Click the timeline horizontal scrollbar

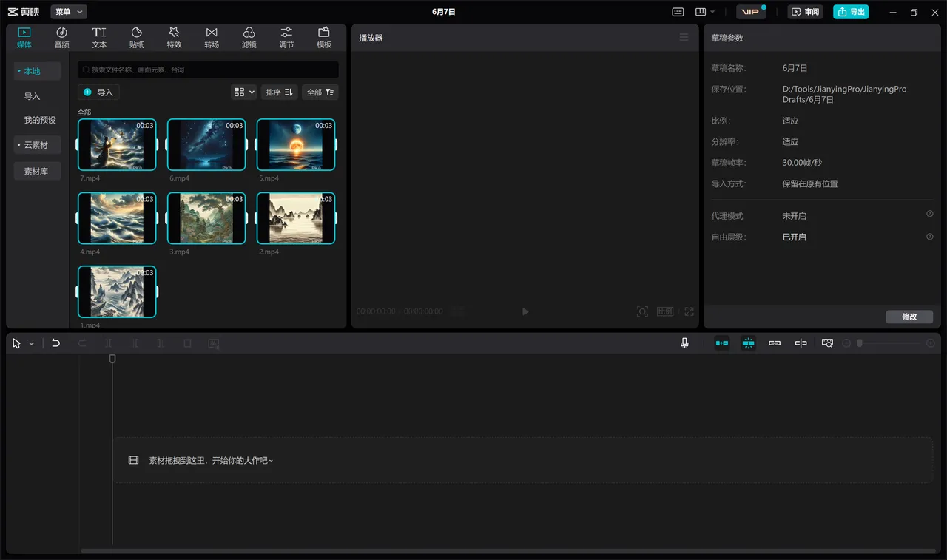pos(508,550)
